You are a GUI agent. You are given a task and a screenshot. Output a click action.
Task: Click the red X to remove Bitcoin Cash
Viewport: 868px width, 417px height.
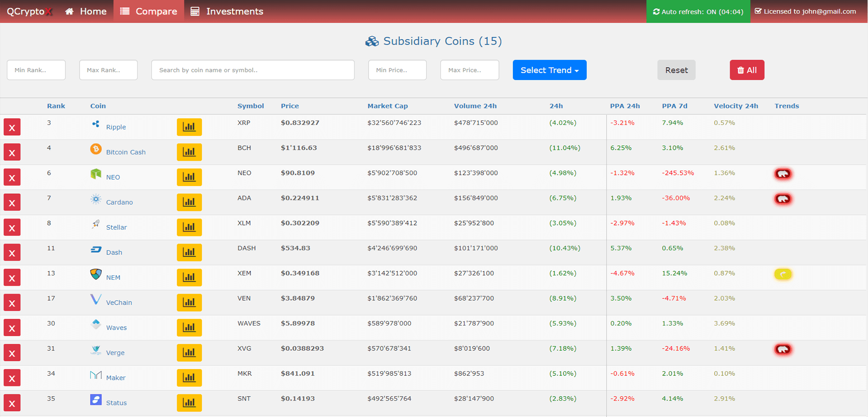[x=12, y=153]
